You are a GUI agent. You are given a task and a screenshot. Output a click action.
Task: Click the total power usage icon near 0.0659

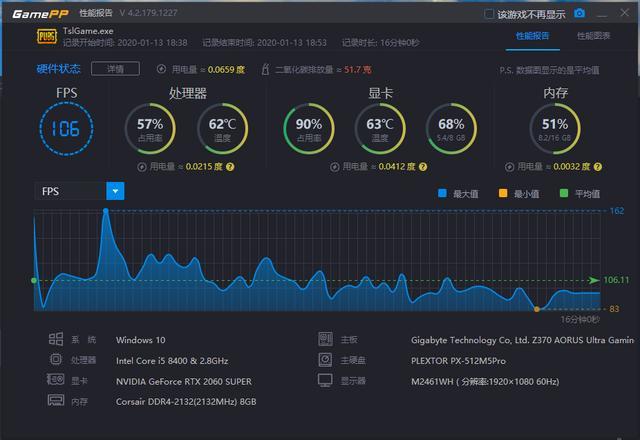[161, 69]
